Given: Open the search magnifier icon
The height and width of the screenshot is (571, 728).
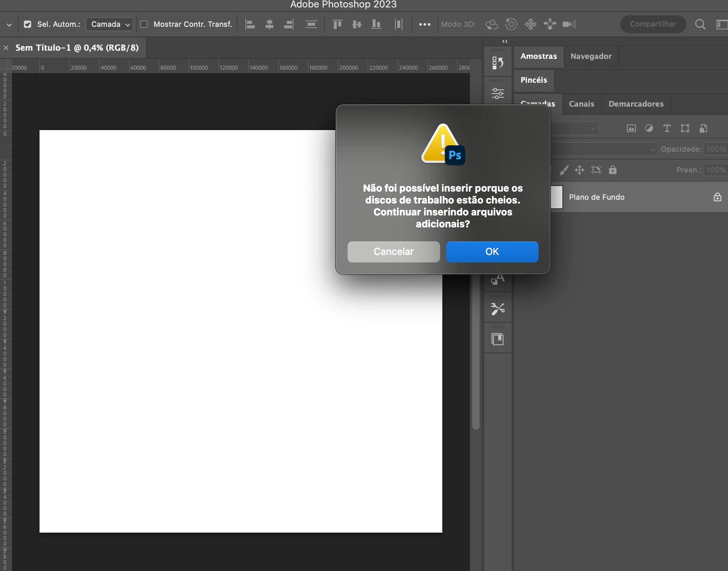Looking at the screenshot, I should 700,25.
